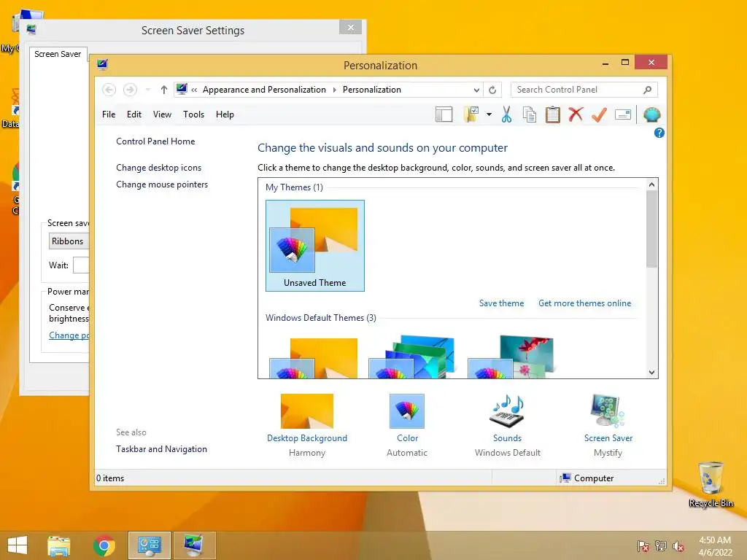
Task: Select the flowers Windows default theme
Action: [511, 357]
